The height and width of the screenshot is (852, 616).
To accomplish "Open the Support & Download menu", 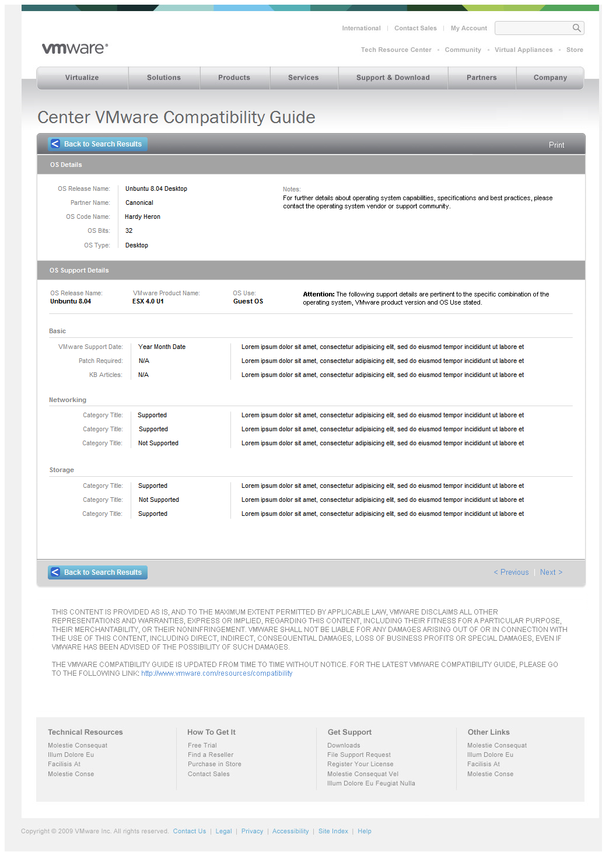I will [393, 78].
